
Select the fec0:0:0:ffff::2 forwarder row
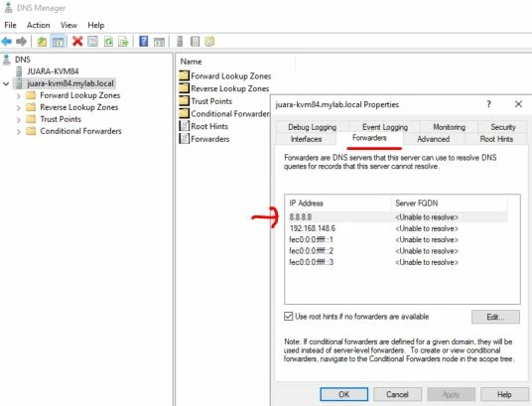pyautogui.click(x=397, y=251)
